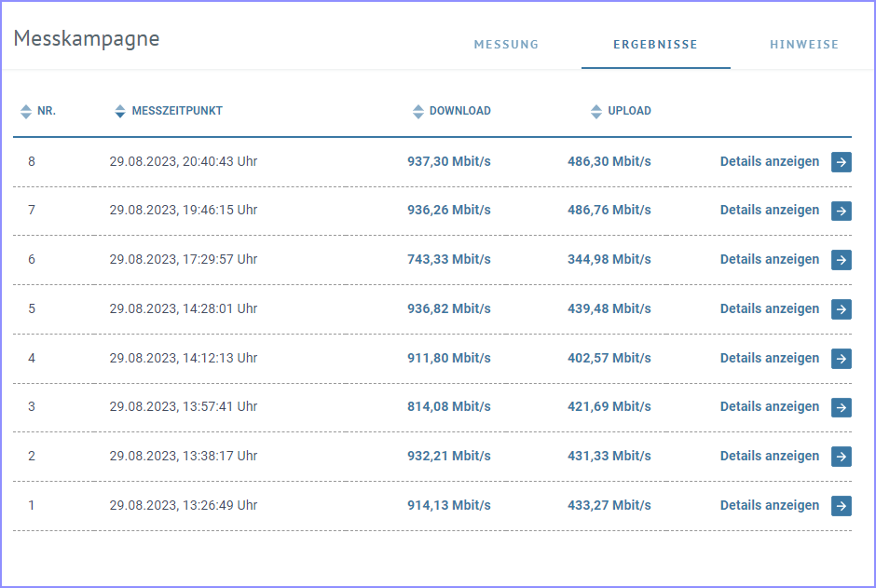
Task: Click arrow icon for measurement 3
Action: click(x=841, y=407)
